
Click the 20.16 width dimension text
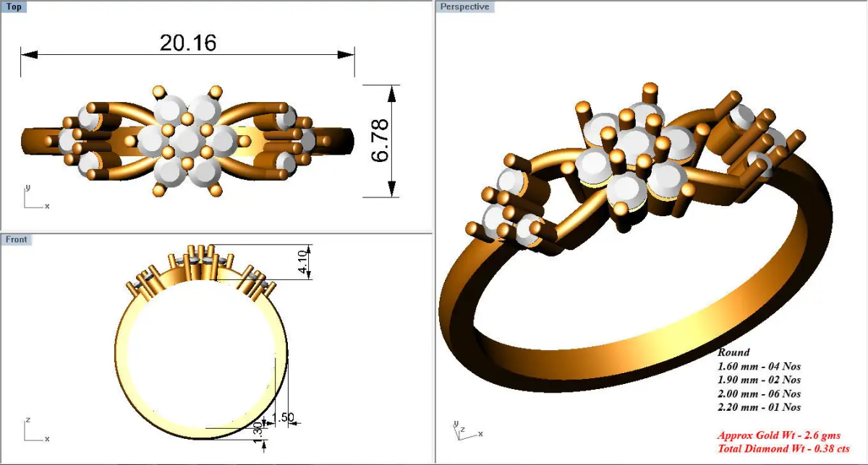[188, 43]
